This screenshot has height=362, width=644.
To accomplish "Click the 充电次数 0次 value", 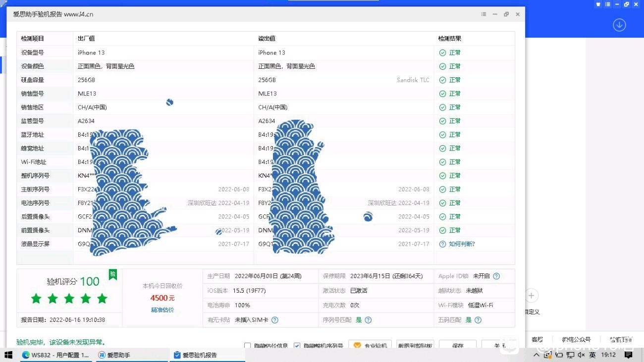I will click(x=355, y=306).
